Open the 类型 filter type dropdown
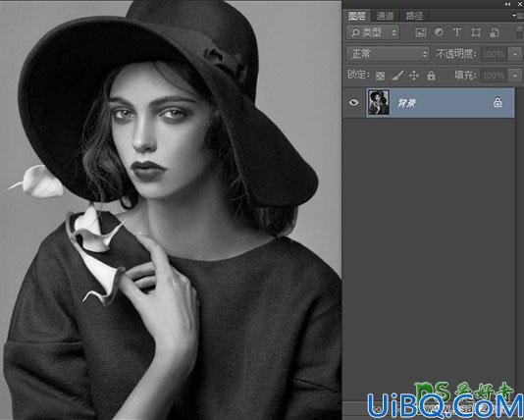This screenshot has height=420, width=524. [373, 32]
